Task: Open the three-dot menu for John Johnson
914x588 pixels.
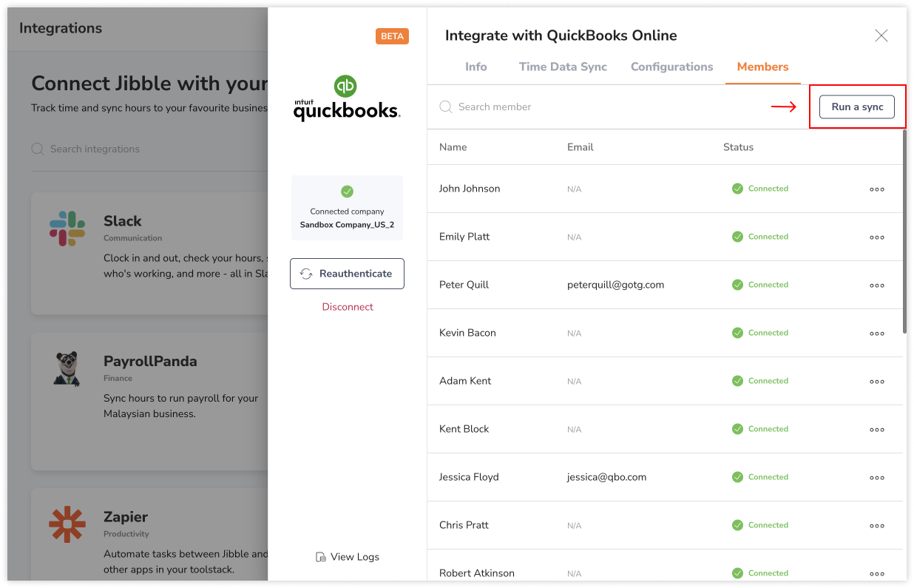Action: [x=877, y=189]
